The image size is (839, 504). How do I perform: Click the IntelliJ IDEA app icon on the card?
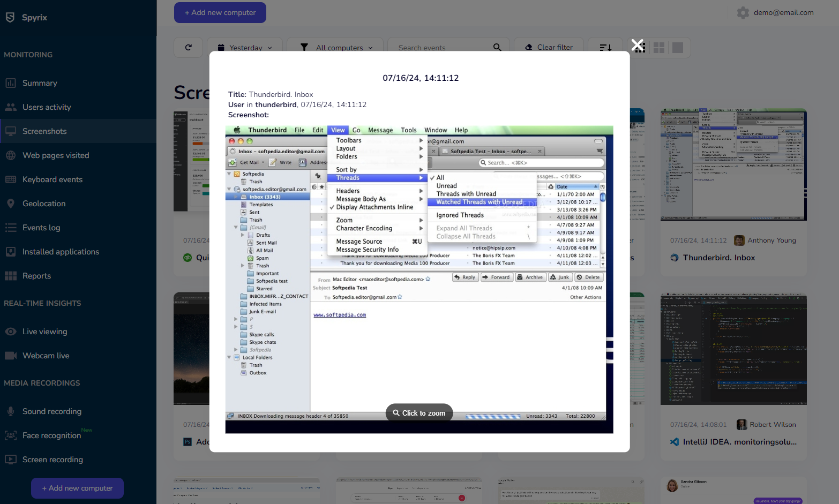675,442
